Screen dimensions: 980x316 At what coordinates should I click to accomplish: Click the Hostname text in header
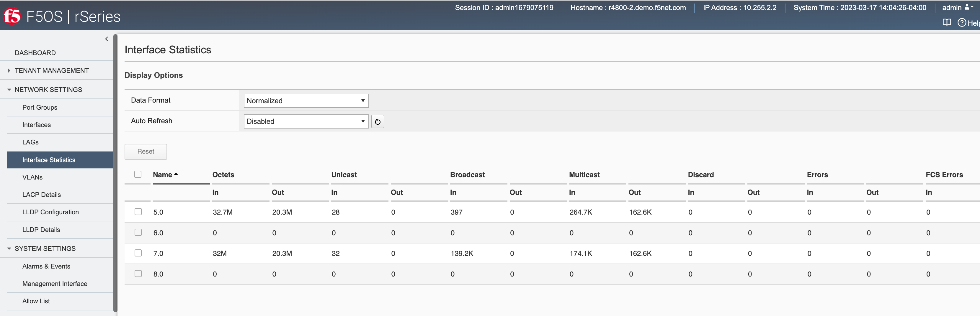coord(628,8)
